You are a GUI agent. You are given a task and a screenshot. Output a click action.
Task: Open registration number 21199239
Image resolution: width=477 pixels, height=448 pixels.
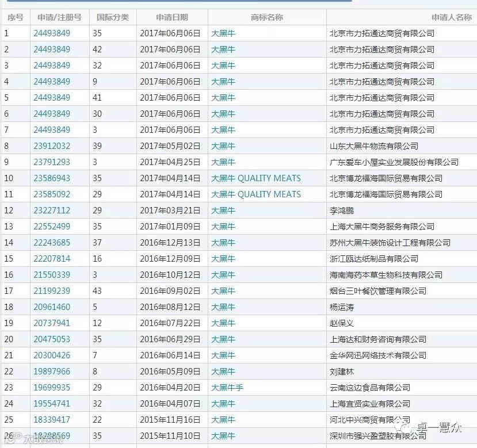pos(52,291)
